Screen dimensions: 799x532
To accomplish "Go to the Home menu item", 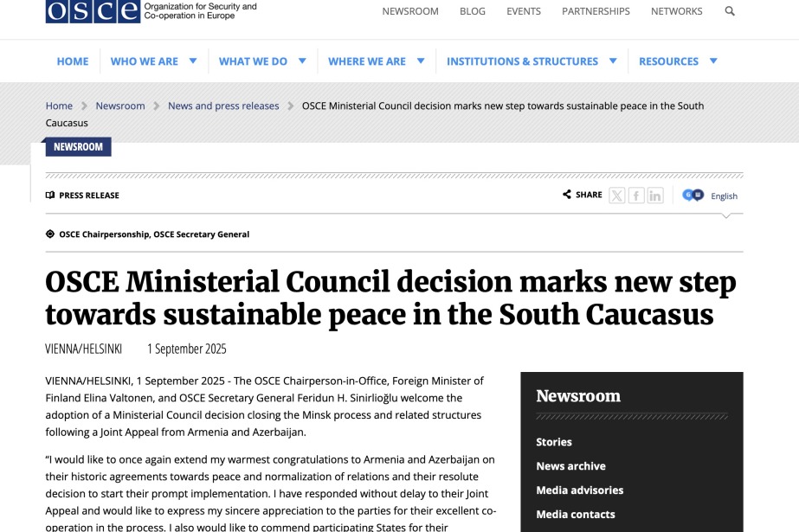I will [x=73, y=61].
